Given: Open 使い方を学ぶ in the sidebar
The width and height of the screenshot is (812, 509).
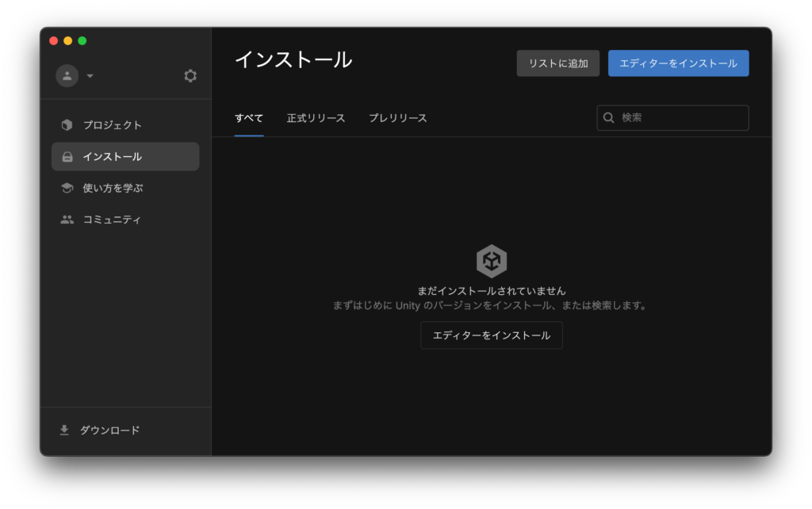Looking at the screenshot, I should coord(125,188).
